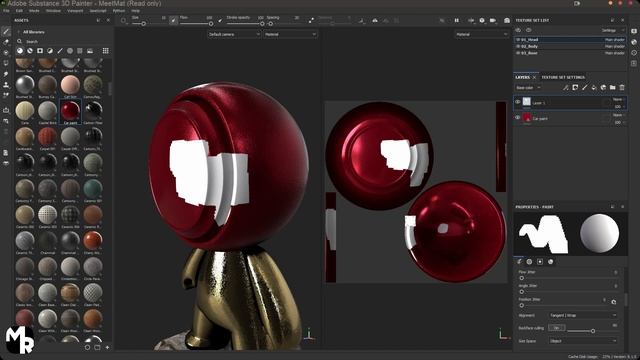The height and width of the screenshot is (360, 640).
Task: Delete the selected layer
Action: click(x=622, y=88)
